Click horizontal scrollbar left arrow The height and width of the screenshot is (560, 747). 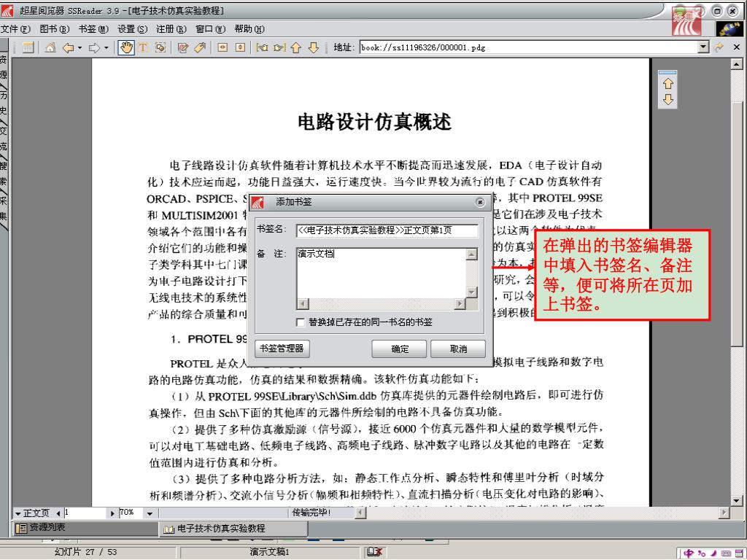click(360, 513)
